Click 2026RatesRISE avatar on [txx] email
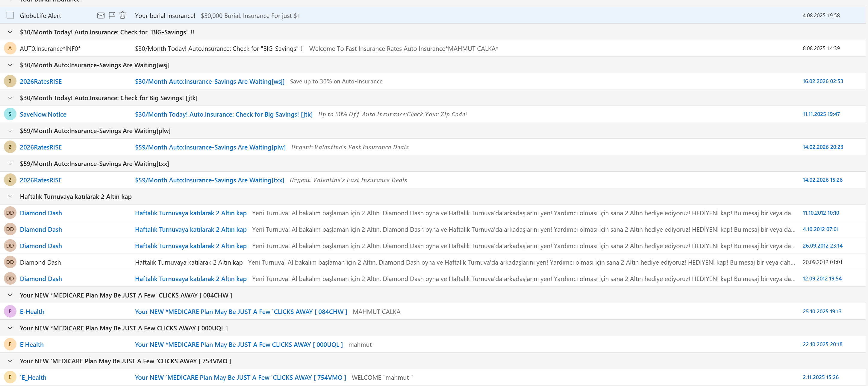 (x=10, y=180)
